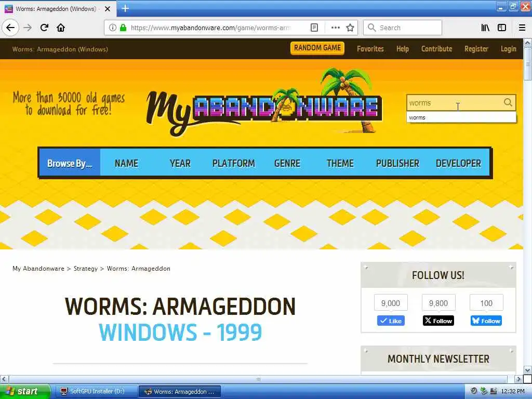Go back with the browser back arrow
Image resolution: width=532 pixels, height=399 pixels.
point(10,28)
